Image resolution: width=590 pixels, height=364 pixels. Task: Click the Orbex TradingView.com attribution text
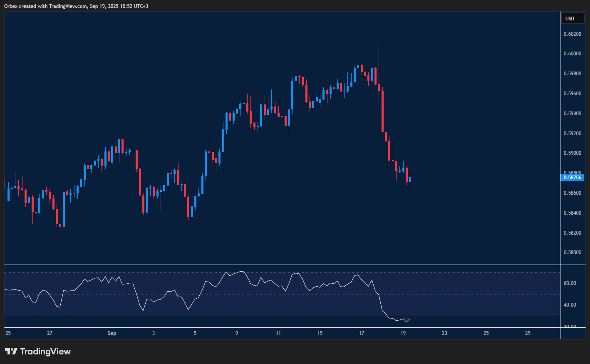click(x=76, y=6)
